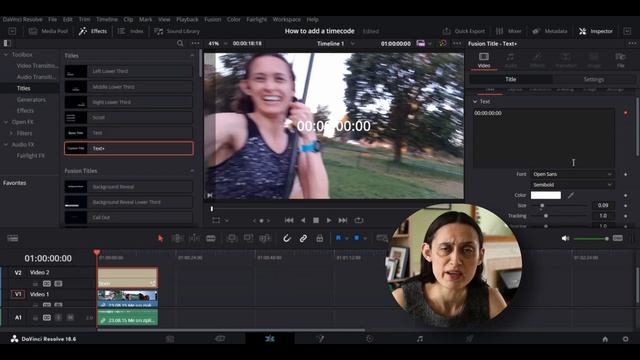Solo audio track A1 with S button

click(58, 317)
